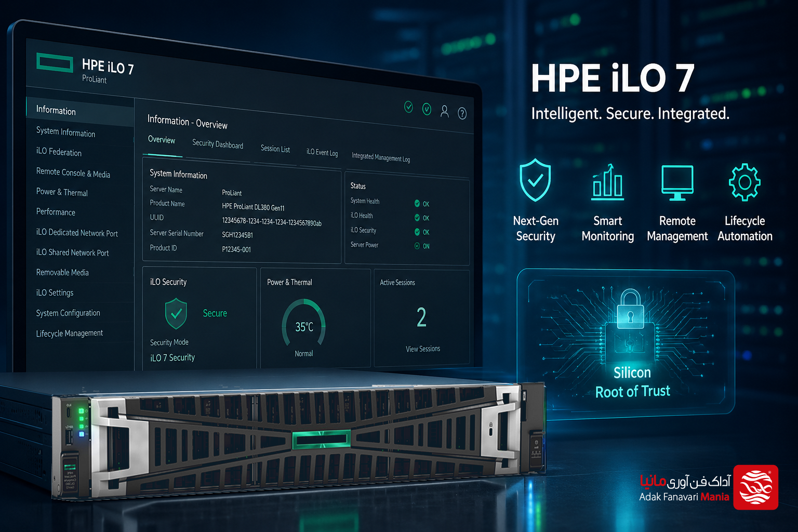Click the Power & Thermal card title
Viewport: 798px width, 532px height.
click(289, 282)
